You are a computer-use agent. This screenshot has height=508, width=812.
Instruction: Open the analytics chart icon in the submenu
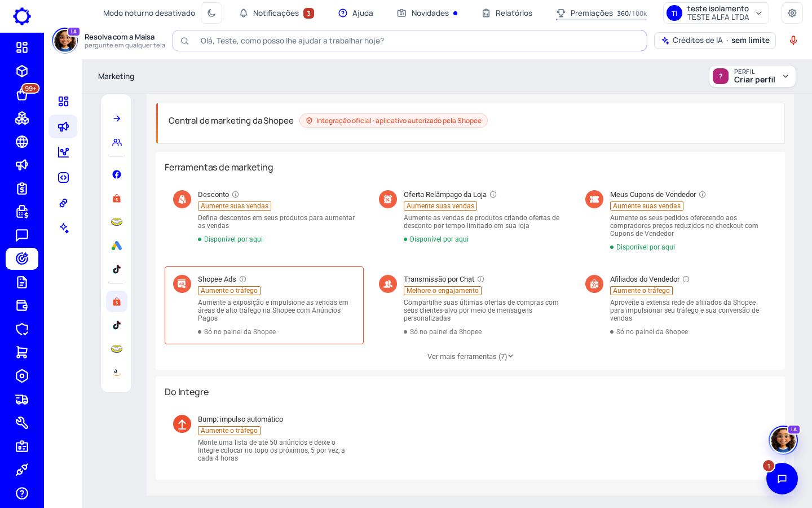point(63,152)
